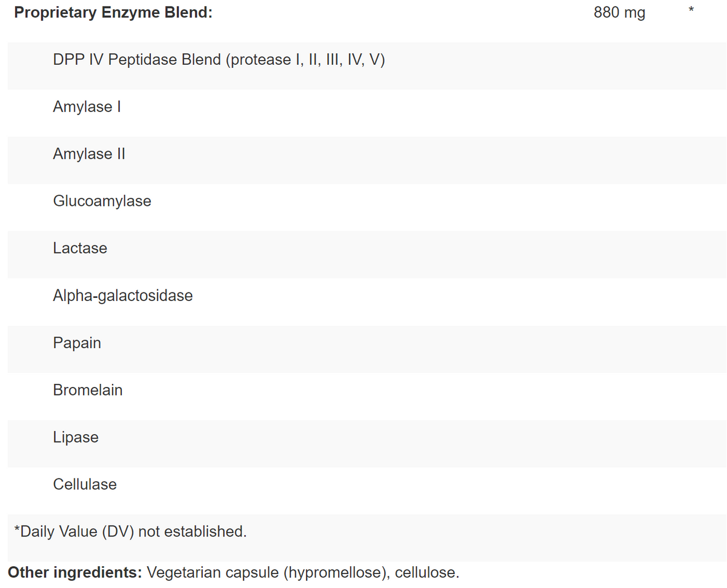Viewport: 727px width, 588px height.
Task: Click the word cellulose in other ingredients
Action: coord(427,572)
